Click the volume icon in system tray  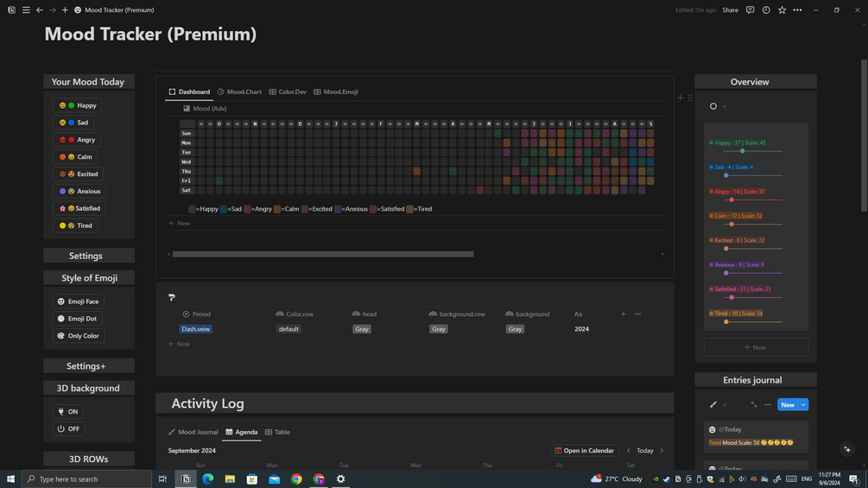(x=743, y=479)
